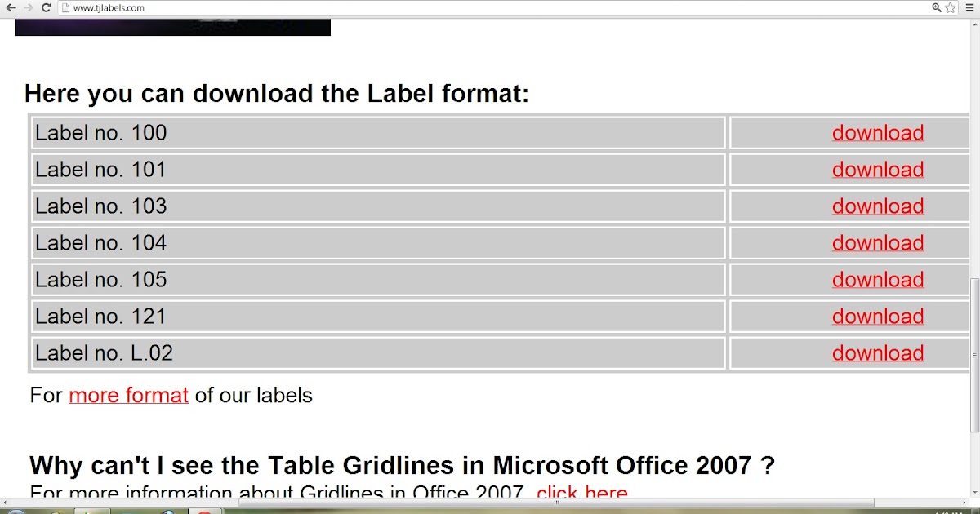Download the Label no. 100 format
Screen dimensions: 980x514
pos(877,132)
